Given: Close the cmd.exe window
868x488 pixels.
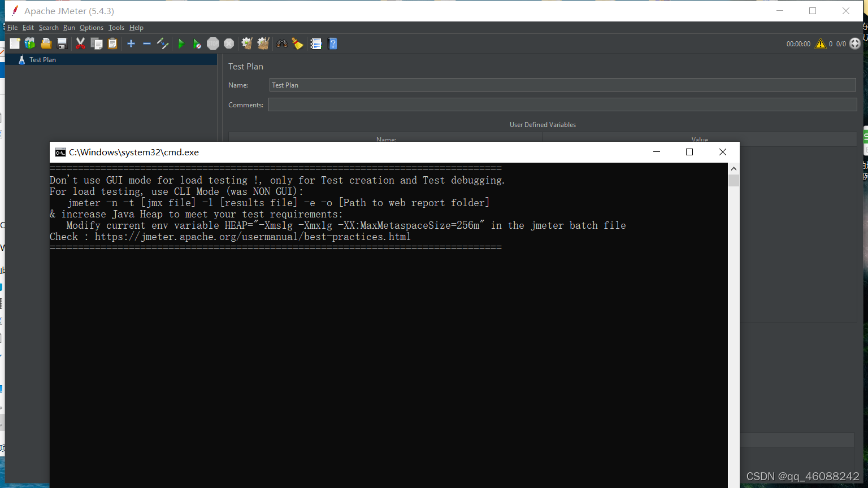Looking at the screenshot, I should click(x=723, y=152).
